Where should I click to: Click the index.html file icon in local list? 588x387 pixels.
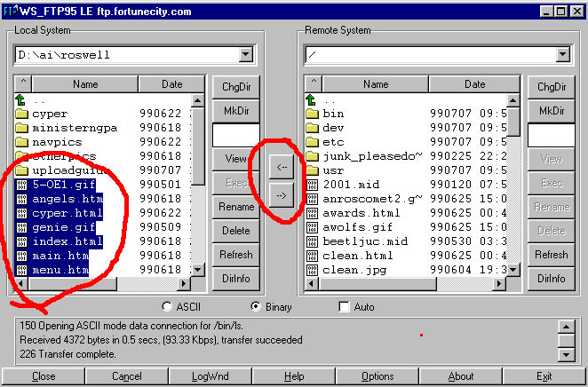tap(22, 241)
